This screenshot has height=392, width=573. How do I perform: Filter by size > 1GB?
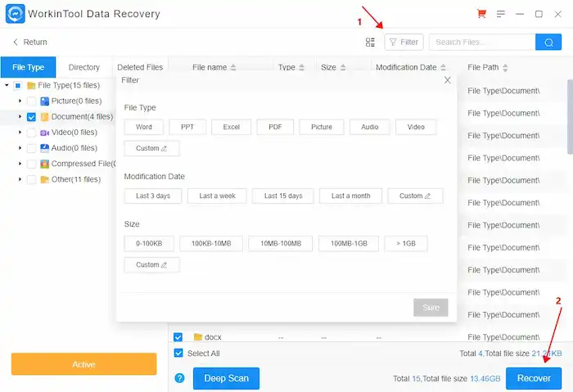[406, 243]
